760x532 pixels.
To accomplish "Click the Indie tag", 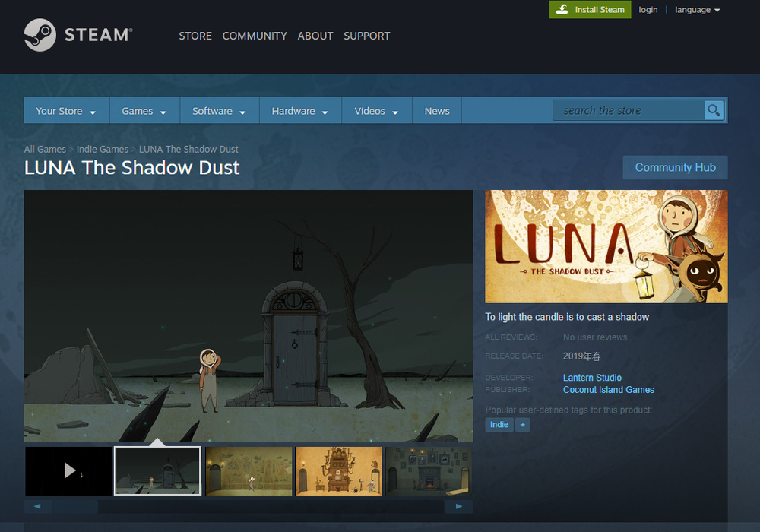I will coord(499,425).
